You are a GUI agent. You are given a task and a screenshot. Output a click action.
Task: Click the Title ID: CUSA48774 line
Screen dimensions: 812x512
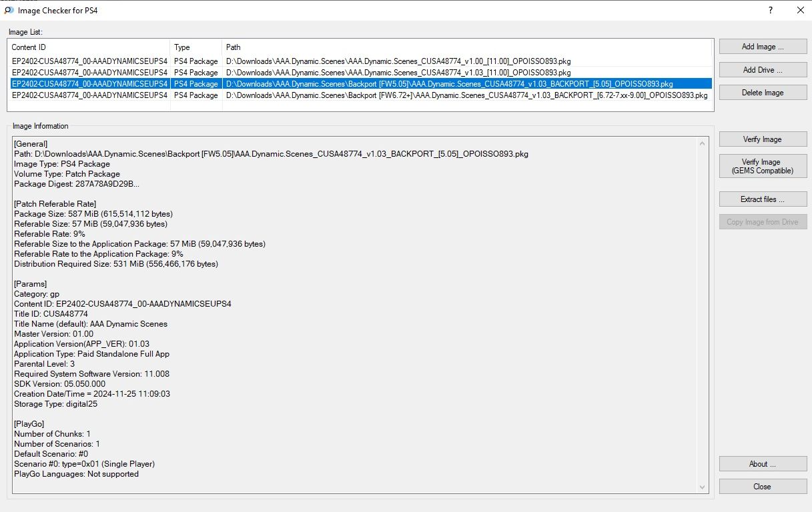[51, 314]
